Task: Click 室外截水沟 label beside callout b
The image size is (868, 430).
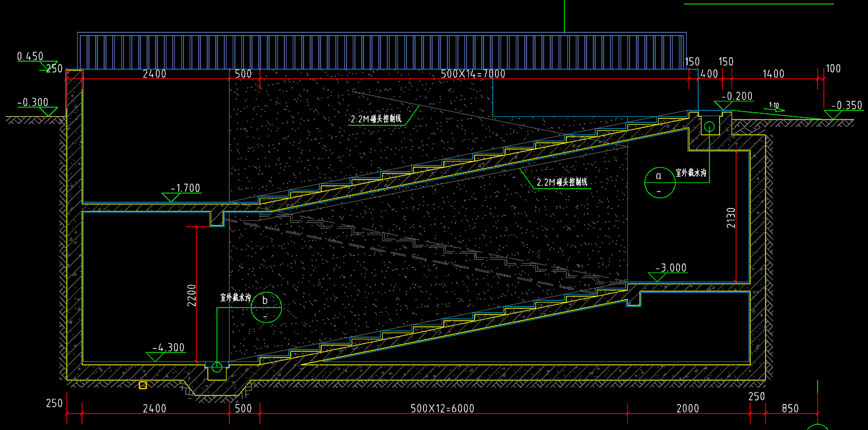Action: [x=236, y=297]
